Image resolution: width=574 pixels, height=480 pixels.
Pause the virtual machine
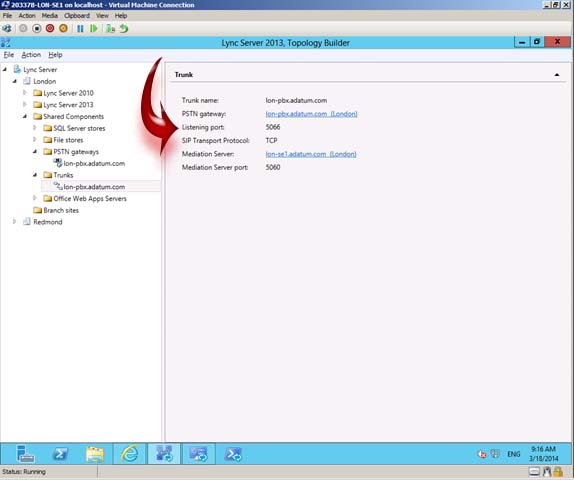80,29
